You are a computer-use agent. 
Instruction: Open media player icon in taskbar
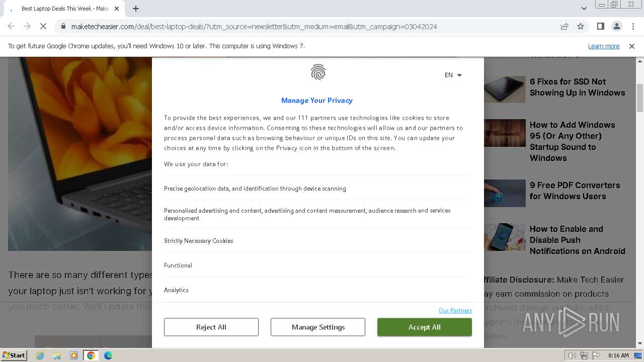click(x=74, y=355)
